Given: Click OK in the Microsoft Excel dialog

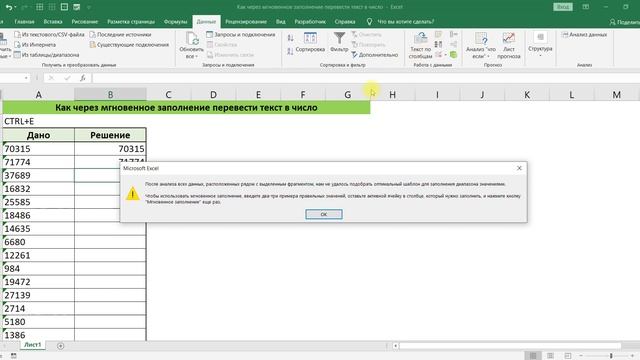Looking at the screenshot, I should pos(324,214).
